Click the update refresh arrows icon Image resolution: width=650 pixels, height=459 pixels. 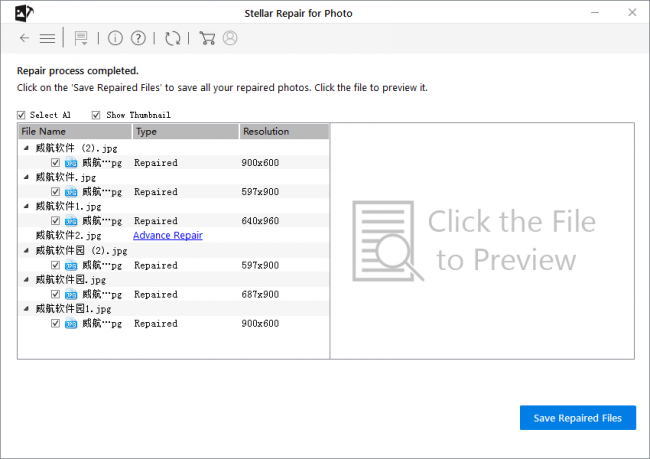point(172,38)
